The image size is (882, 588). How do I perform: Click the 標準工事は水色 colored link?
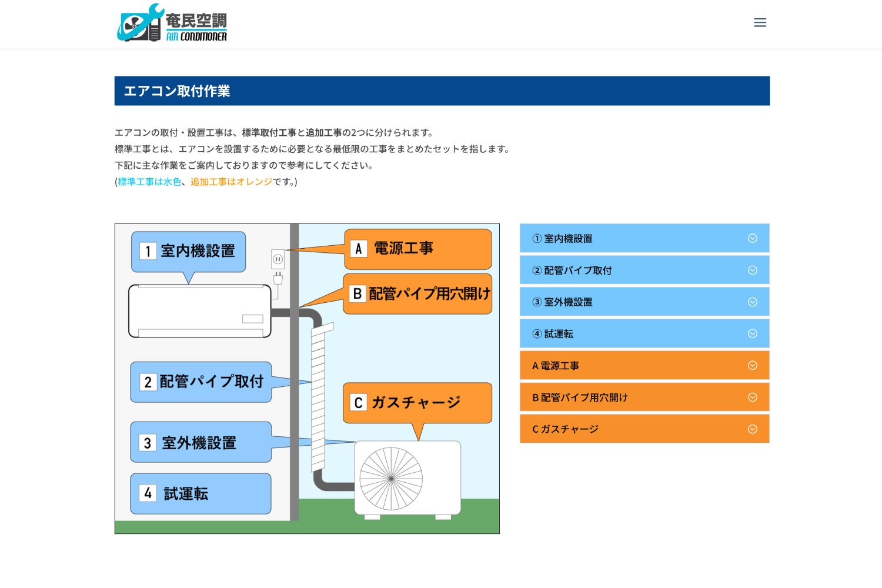coord(149,182)
